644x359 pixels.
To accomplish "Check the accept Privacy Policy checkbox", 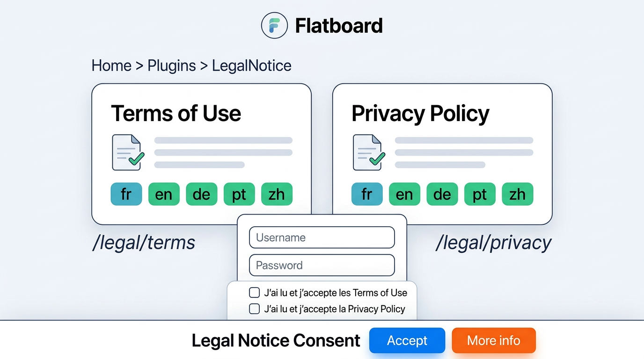I will [x=254, y=309].
